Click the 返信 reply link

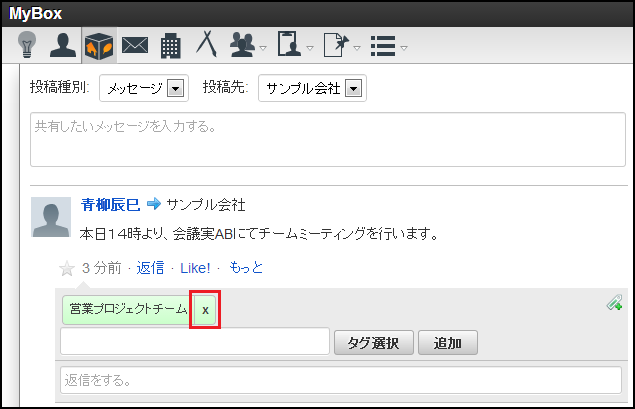point(150,268)
